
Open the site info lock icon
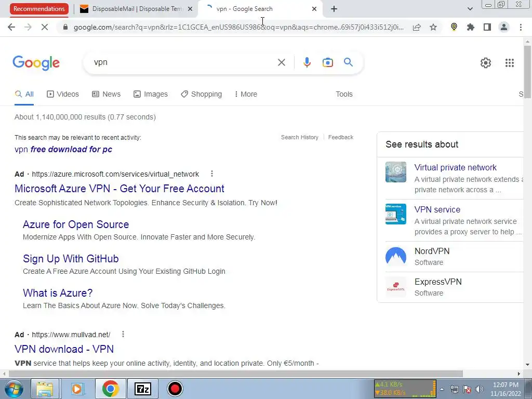65,27
